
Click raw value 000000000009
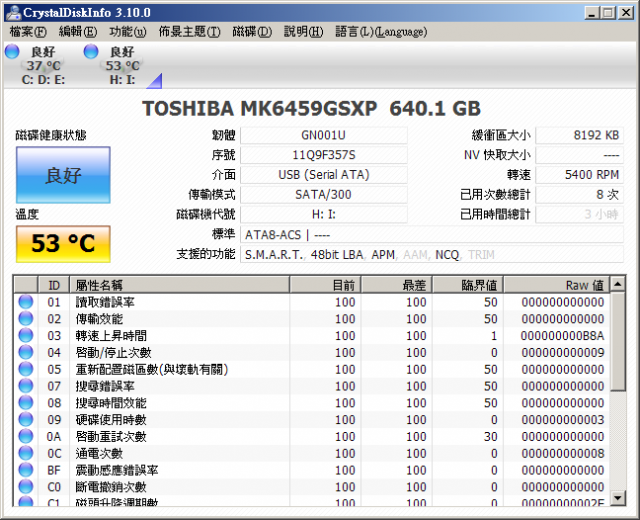click(x=562, y=352)
